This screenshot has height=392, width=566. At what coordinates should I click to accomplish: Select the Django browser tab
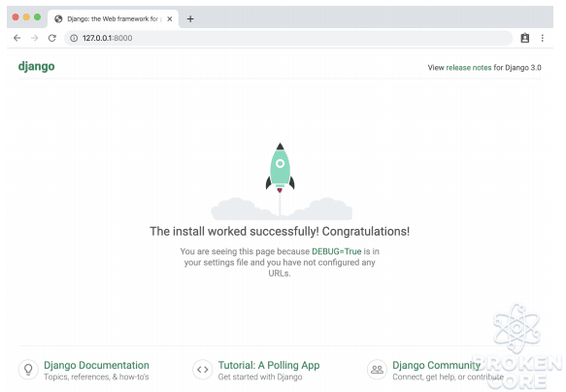pos(113,18)
